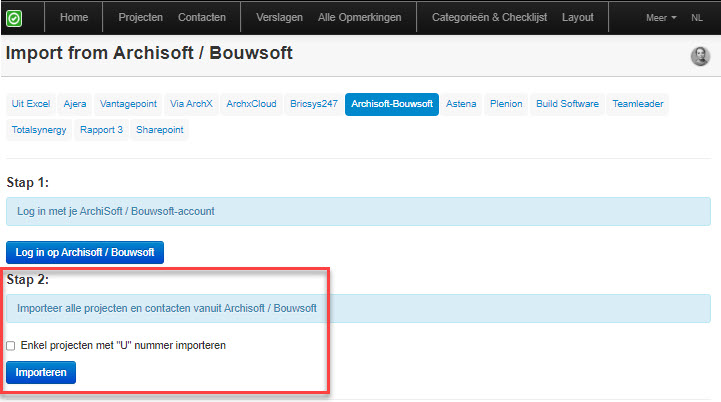Viewport: 721px width, 402px height.
Task: Switch to the Vantagepoint tab
Action: [x=127, y=104]
